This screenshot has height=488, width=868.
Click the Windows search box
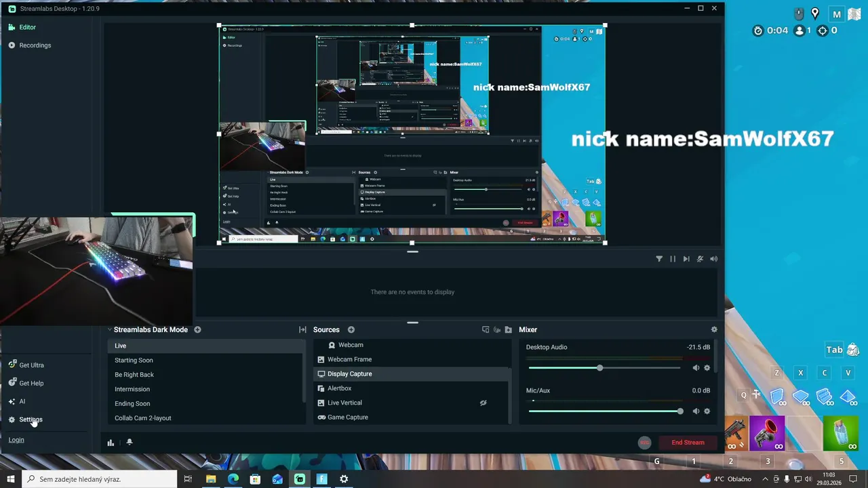tap(100, 479)
